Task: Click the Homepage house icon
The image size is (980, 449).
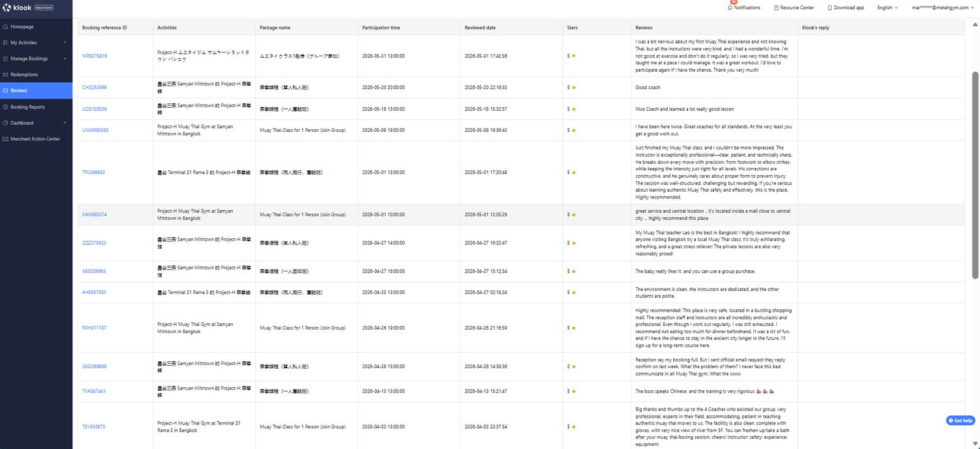Action: click(x=6, y=27)
